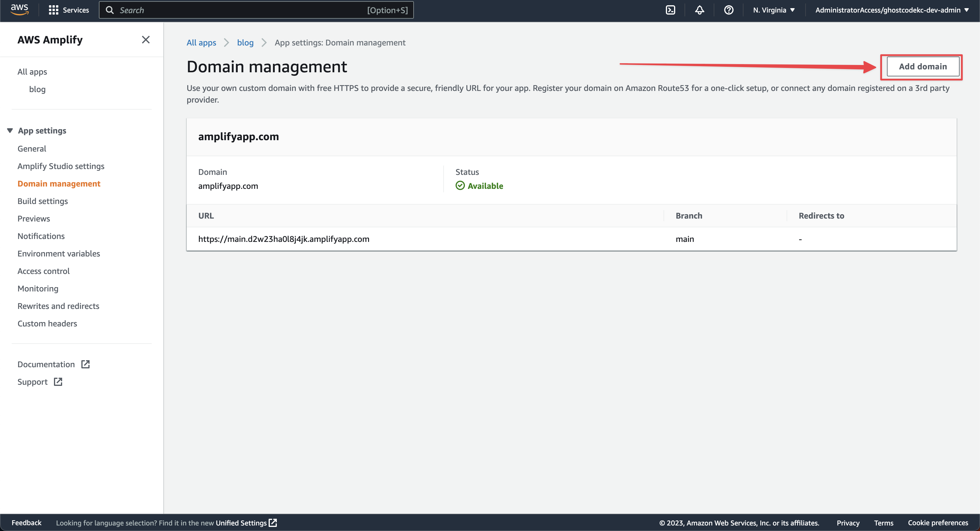This screenshot has width=980, height=531.
Task: Open the Privacy footer link
Action: [x=848, y=523]
